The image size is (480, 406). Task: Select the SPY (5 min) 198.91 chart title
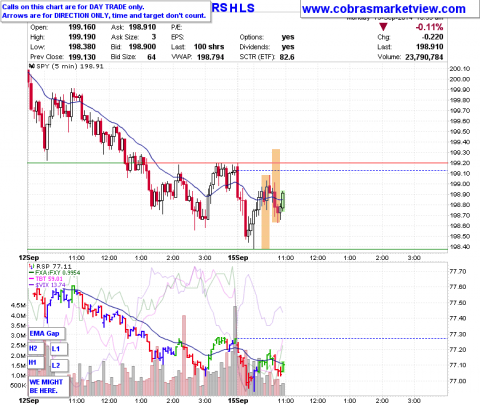coord(70,66)
